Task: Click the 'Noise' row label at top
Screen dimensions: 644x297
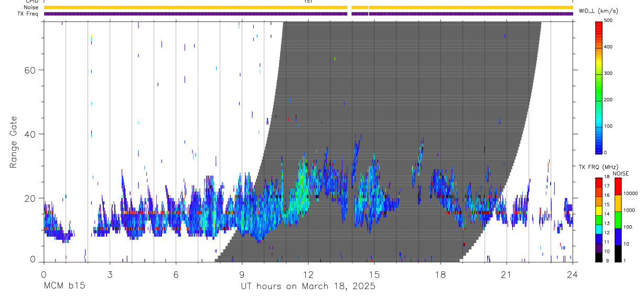Action: point(31,7)
